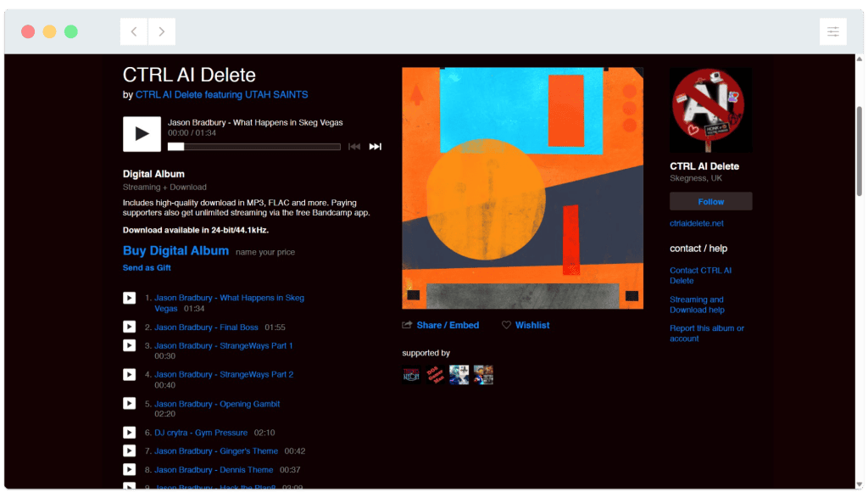868x498 pixels.
Task: Click scrollbar up arrow
Action: tap(860, 59)
